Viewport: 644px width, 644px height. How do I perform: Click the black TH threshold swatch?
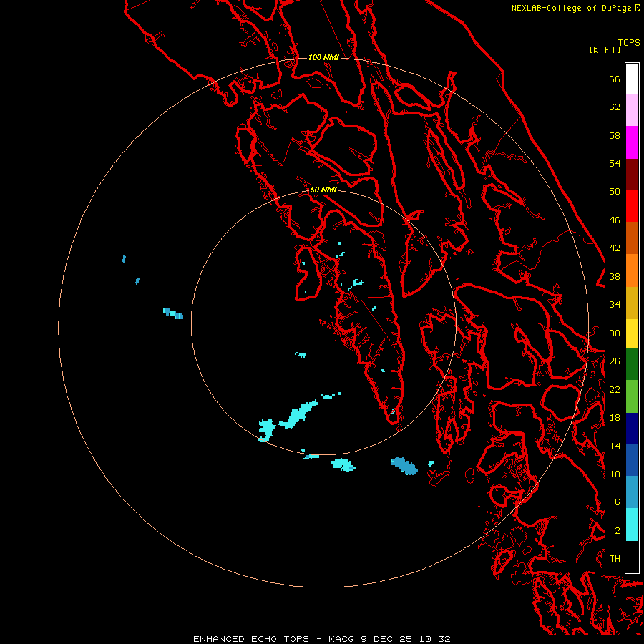[x=632, y=557]
